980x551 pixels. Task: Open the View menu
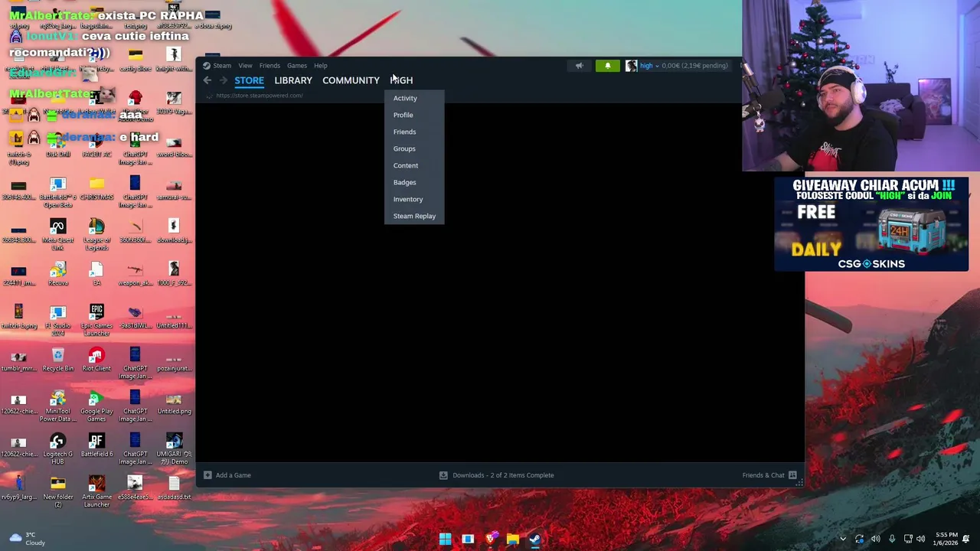(x=245, y=66)
